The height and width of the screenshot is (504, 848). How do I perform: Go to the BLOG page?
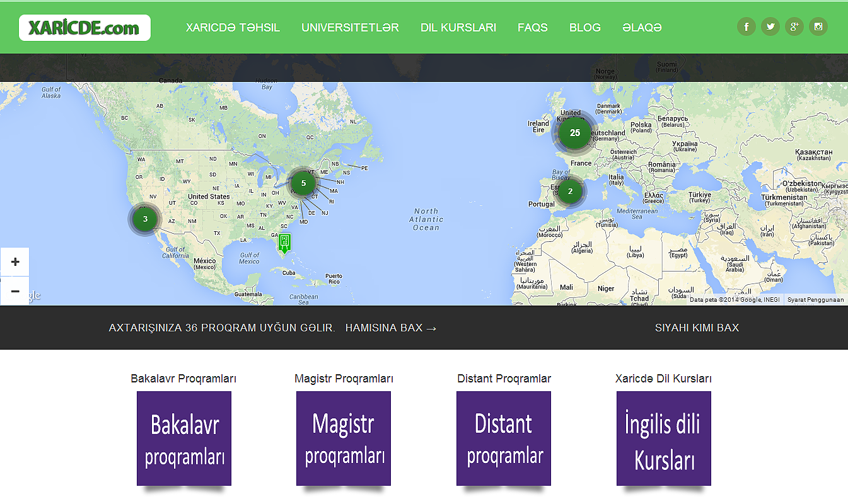[585, 28]
